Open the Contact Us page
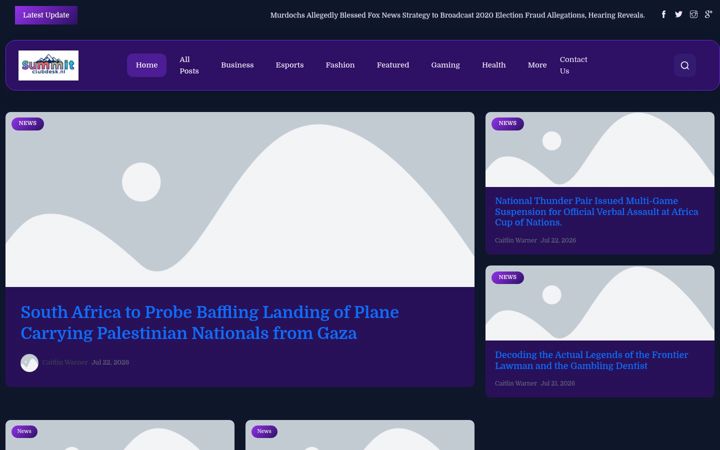 pyautogui.click(x=573, y=65)
